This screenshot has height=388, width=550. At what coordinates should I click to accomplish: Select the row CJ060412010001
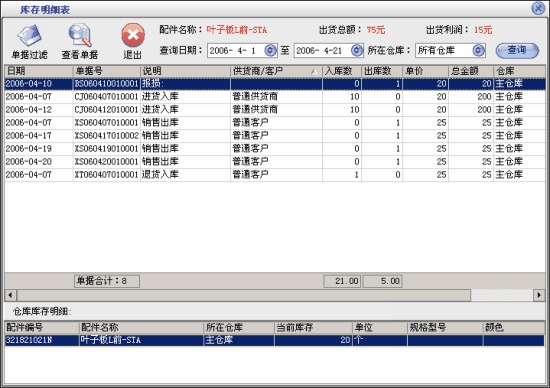(x=275, y=109)
